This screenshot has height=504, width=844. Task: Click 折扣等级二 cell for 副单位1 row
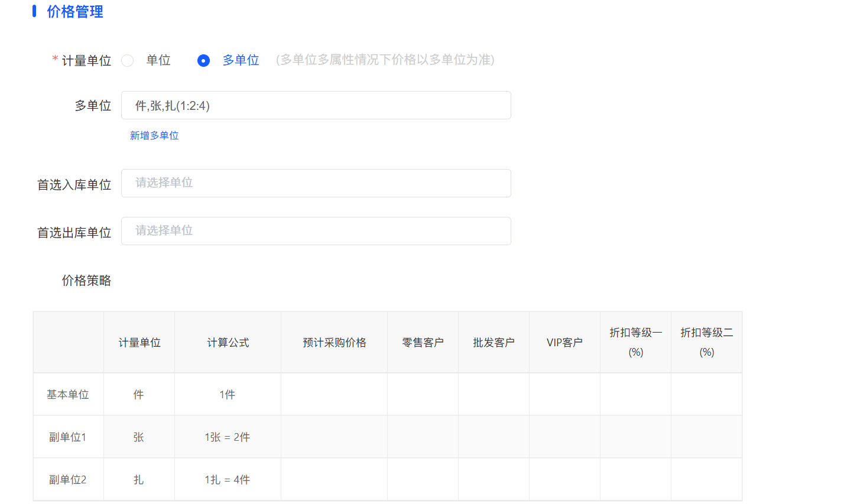tap(706, 437)
